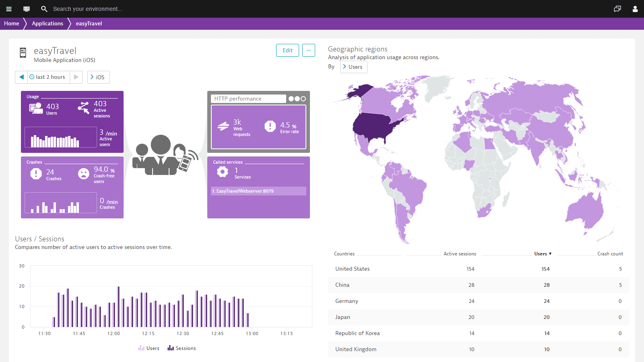Expand the iOS filter dropdown

(99, 77)
